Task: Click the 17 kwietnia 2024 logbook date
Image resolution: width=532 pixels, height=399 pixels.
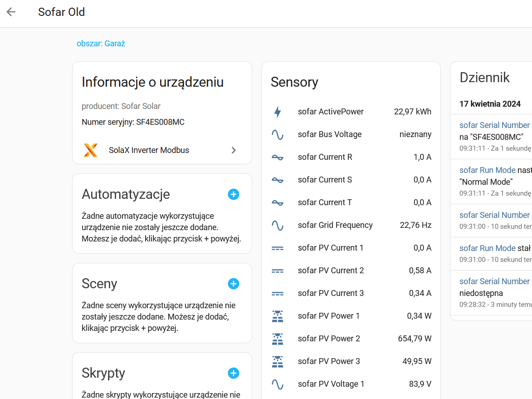Action: [490, 104]
